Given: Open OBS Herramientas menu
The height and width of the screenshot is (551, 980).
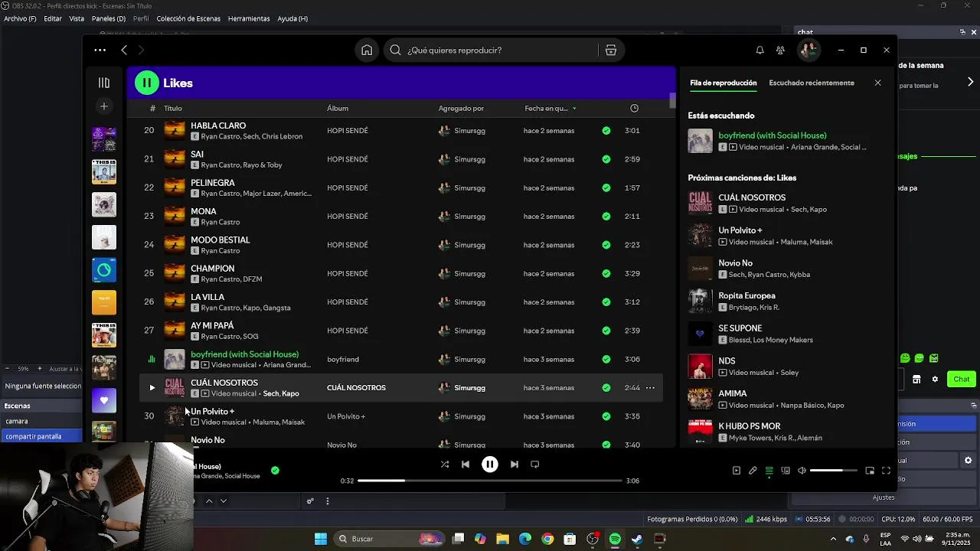Looking at the screenshot, I should point(249,18).
